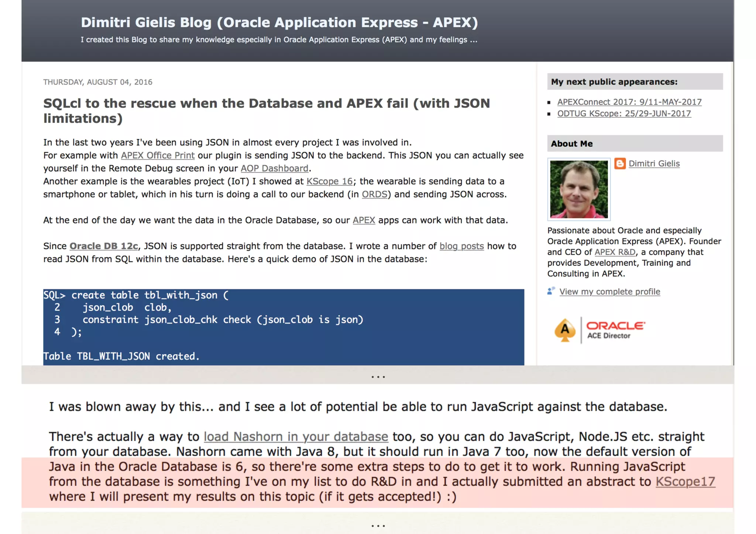Screen dimensions: 756x534
Task: Open the APEX Office Print link
Action: [158, 155]
